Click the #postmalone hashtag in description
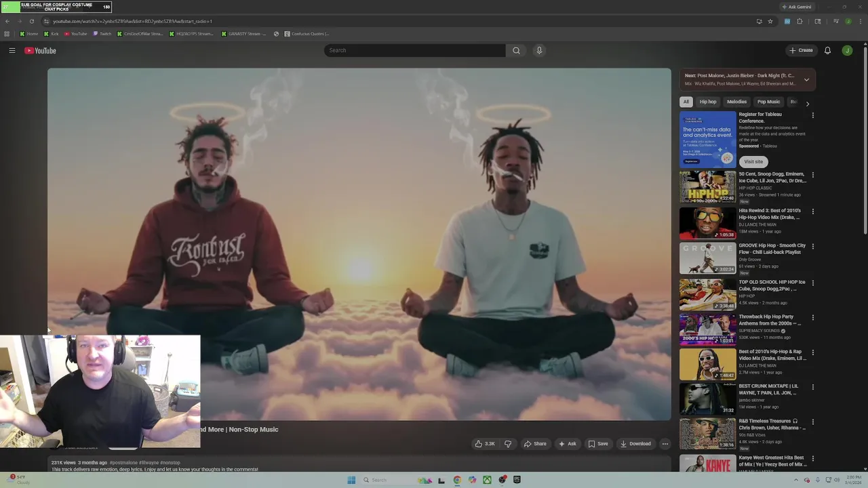The width and height of the screenshot is (868, 488). click(124, 462)
